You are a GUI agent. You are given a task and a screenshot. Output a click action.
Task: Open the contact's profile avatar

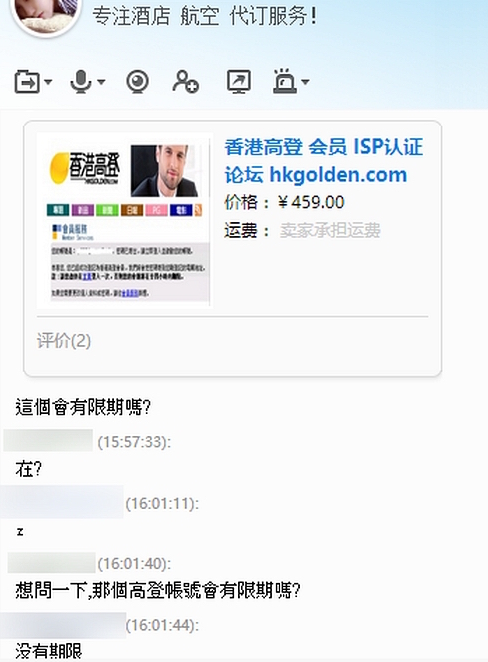tap(46, 15)
